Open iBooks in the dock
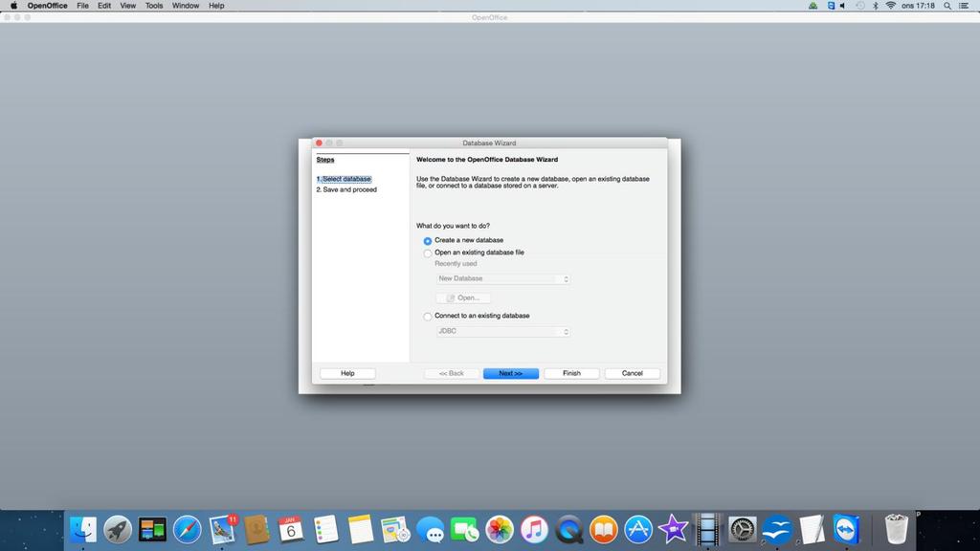The width and height of the screenshot is (980, 551). click(x=603, y=530)
